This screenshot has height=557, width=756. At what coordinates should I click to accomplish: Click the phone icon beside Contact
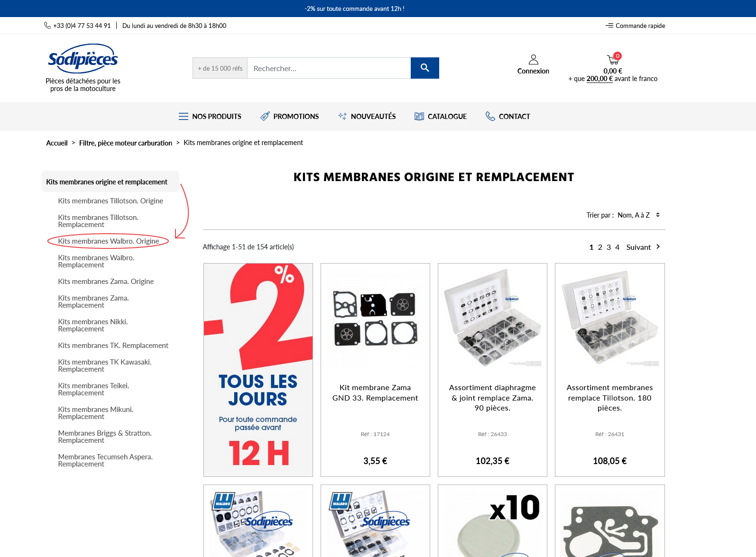coord(490,116)
